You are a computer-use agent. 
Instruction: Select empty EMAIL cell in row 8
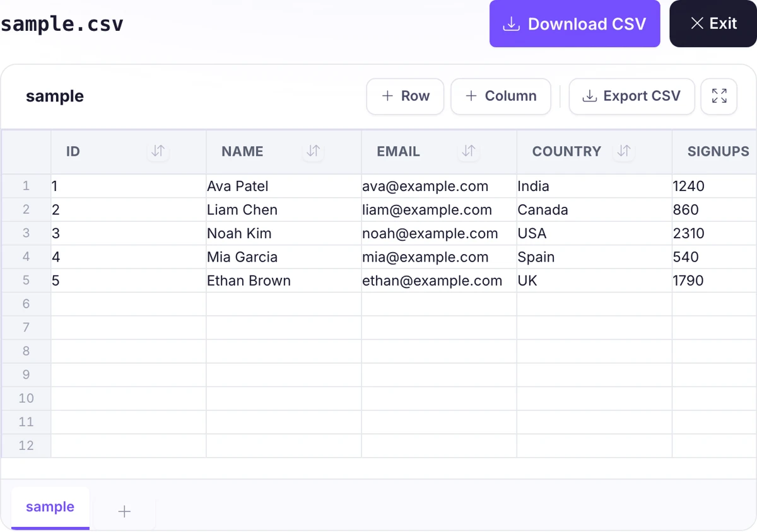(x=439, y=351)
